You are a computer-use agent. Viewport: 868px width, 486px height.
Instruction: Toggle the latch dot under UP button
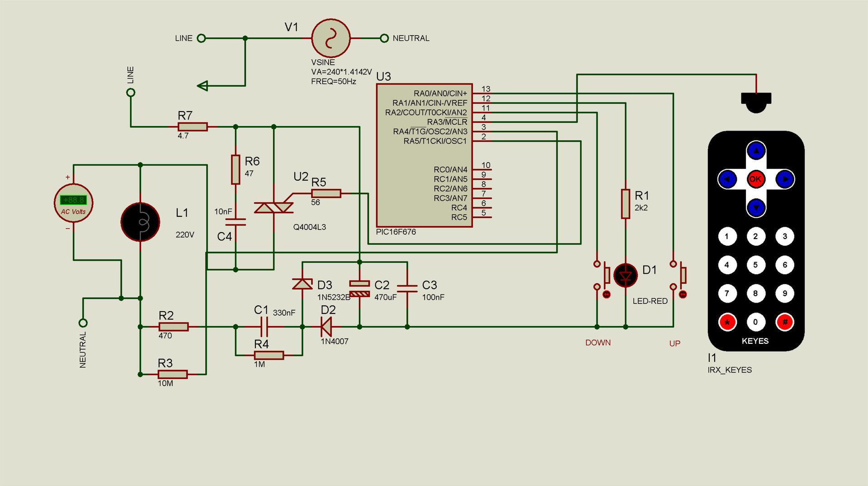pos(683,294)
